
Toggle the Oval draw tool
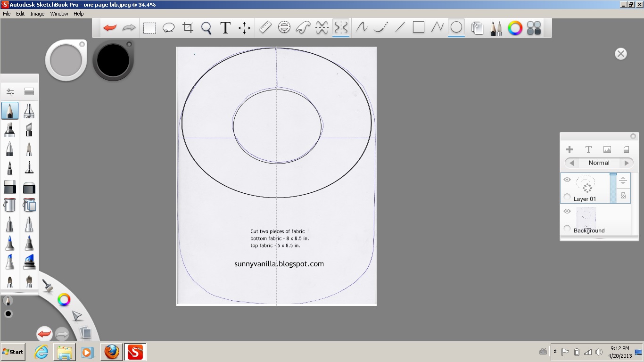[456, 27]
